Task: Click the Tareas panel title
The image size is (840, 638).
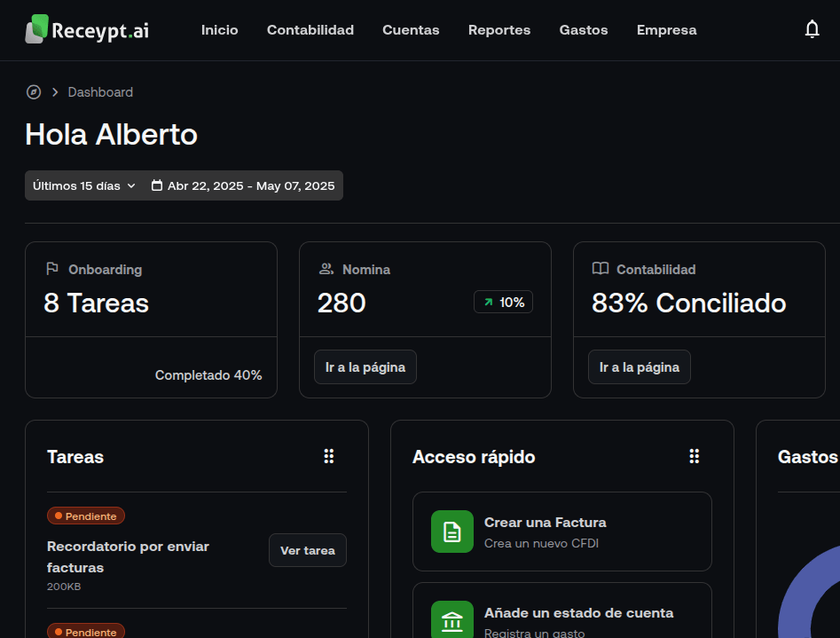Action: pyautogui.click(x=75, y=457)
